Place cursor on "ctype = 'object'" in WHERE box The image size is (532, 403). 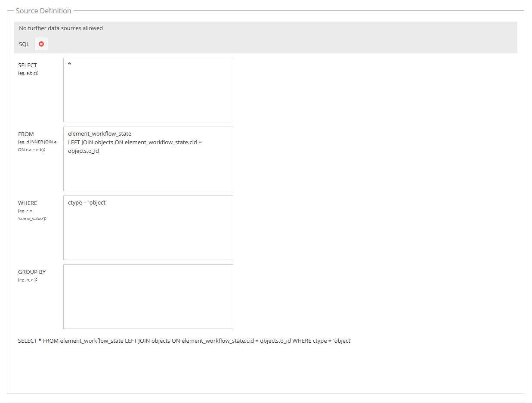[x=87, y=203]
